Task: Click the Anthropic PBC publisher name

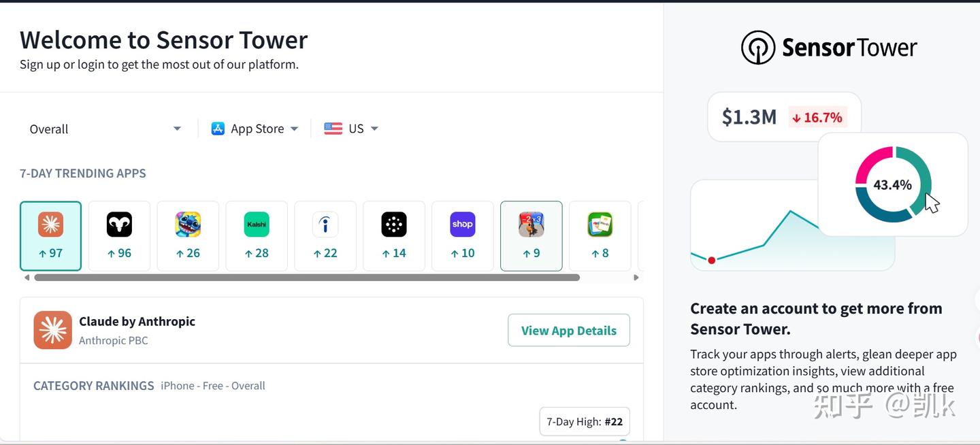Action: click(113, 340)
